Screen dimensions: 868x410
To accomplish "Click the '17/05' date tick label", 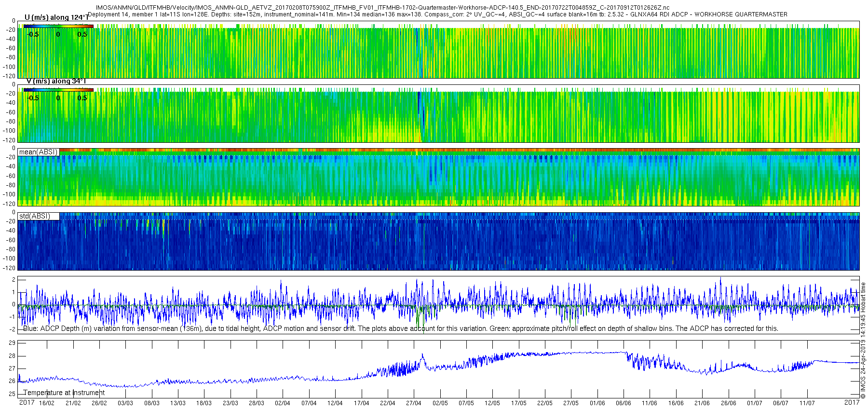I will pos(519,403).
